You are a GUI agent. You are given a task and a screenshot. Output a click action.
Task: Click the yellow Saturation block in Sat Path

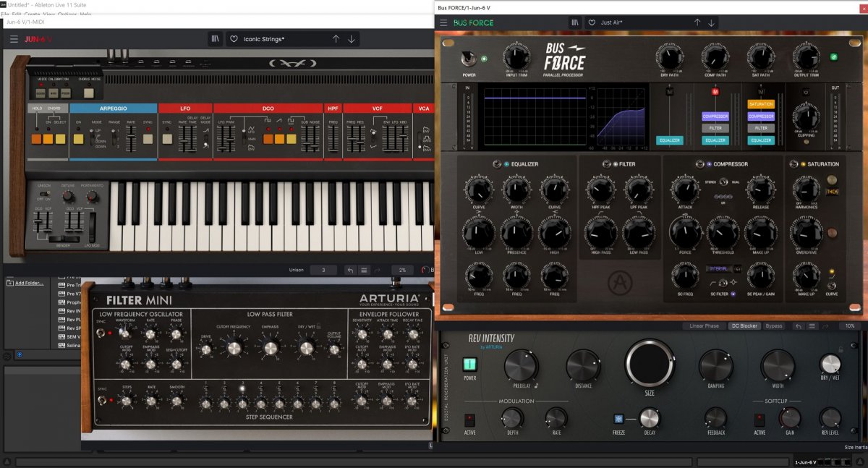[761, 104]
